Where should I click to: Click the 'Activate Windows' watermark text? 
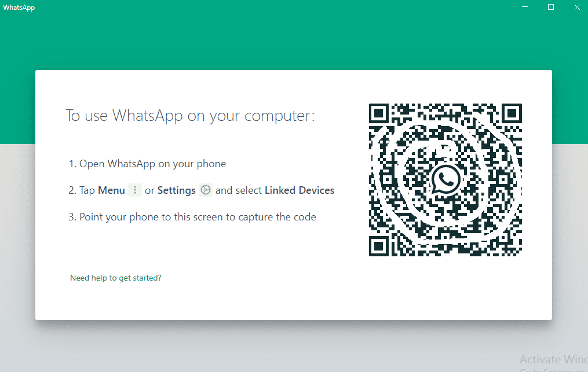tap(553, 360)
